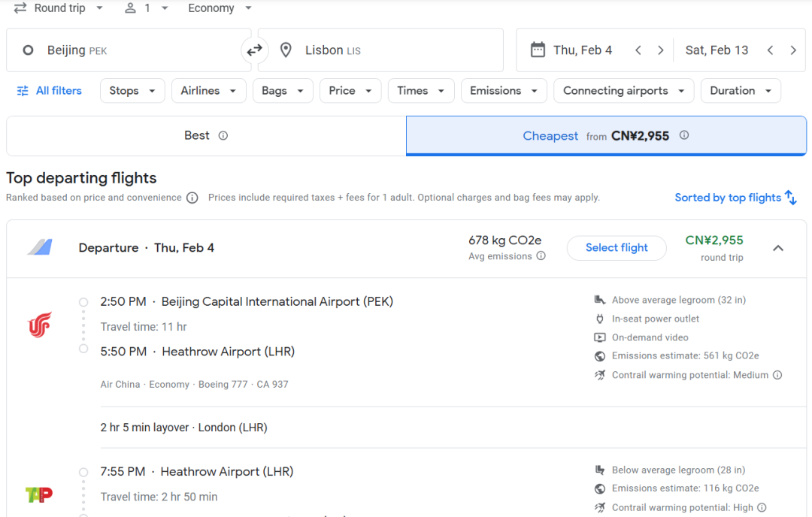Click the calendar icon beside Thu, Feb 4
The width and height of the screenshot is (812, 517).
[x=538, y=50]
